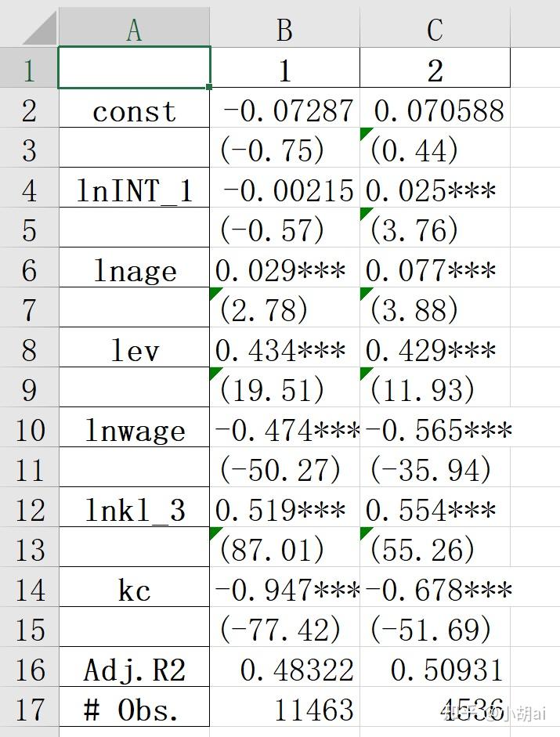This screenshot has width=560, height=737.
Task: Click cell with value '0.029***'
Action: click(x=285, y=267)
